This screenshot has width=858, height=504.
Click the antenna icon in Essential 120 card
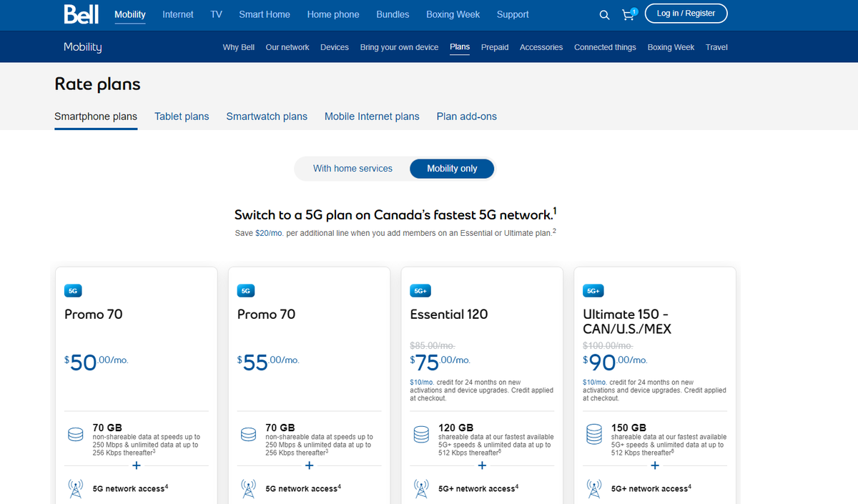(421, 489)
